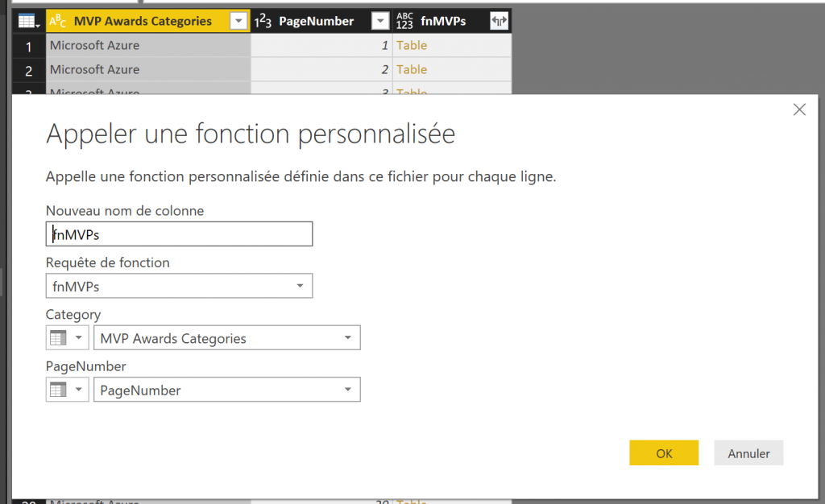
Task: Open the Category column dropdown MVP Awards Categories
Action: pyautogui.click(x=226, y=337)
